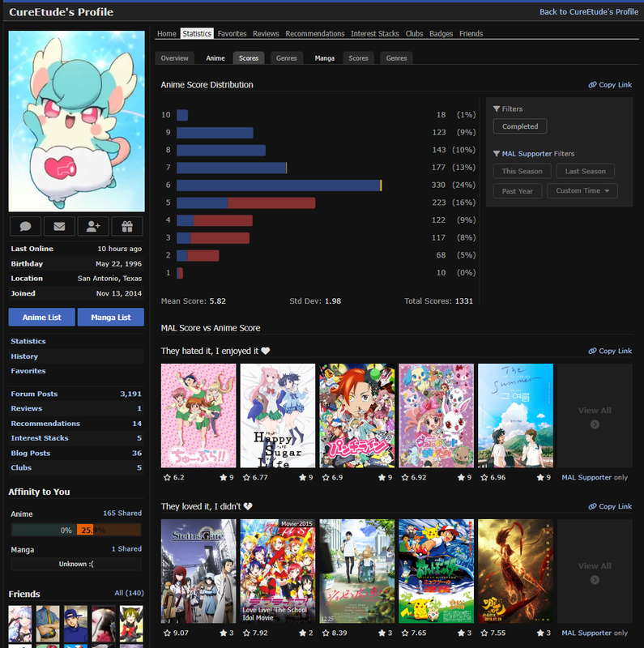Click Copy Link beside They hated it
The image size is (644, 648).
point(610,351)
